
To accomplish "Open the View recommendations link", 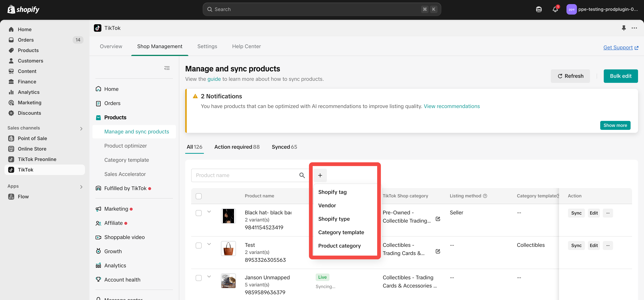I will point(452,106).
